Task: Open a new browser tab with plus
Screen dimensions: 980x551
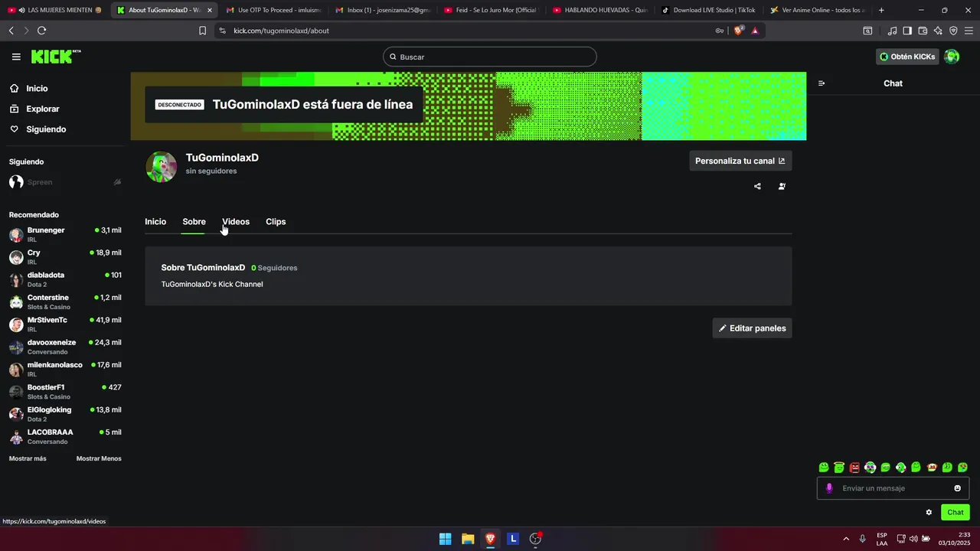Action: tap(881, 10)
